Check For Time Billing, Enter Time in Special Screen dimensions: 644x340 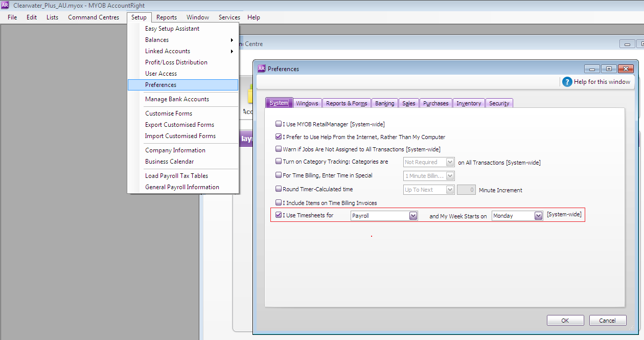[x=279, y=175]
